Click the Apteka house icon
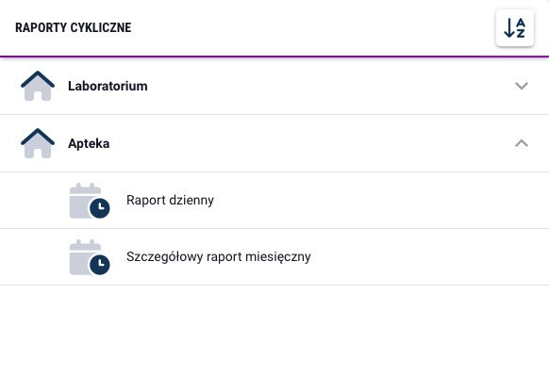This screenshot has width=549, height=392. 38,143
